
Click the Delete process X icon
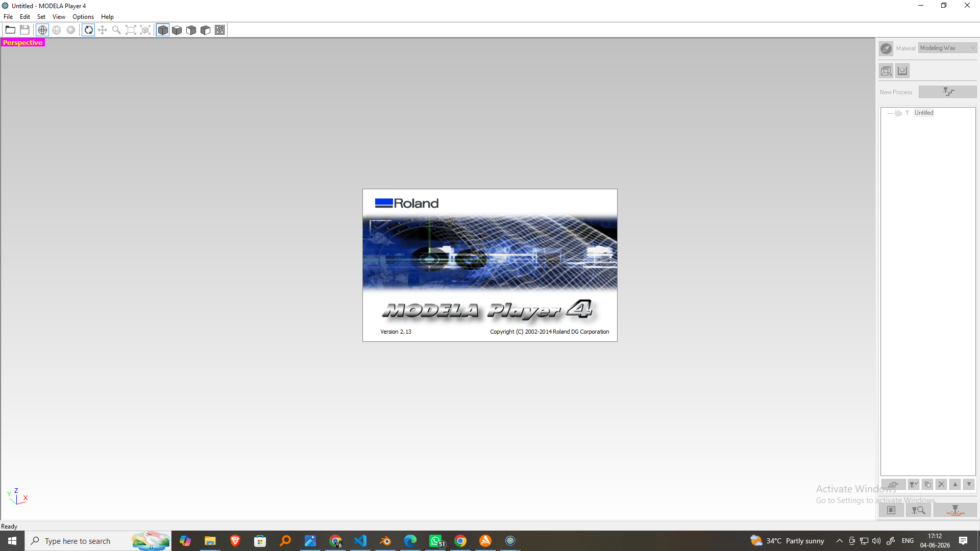coord(941,485)
